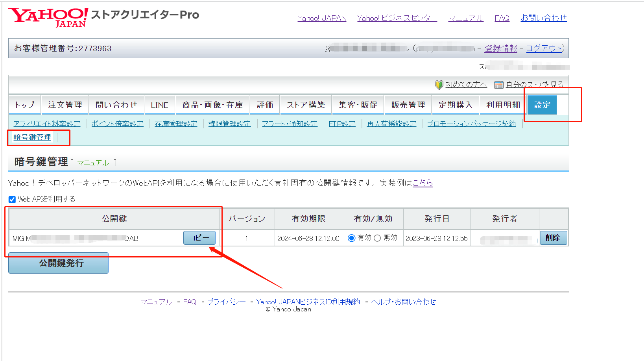Open the Yahoo! JAPAN header link
The width and height of the screenshot is (644, 361).
tap(322, 18)
